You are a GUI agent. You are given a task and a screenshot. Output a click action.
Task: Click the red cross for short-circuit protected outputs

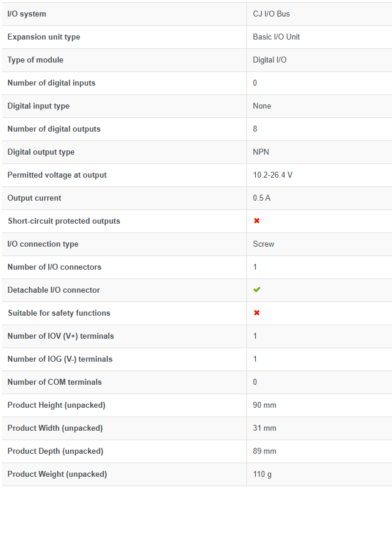coord(257,221)
